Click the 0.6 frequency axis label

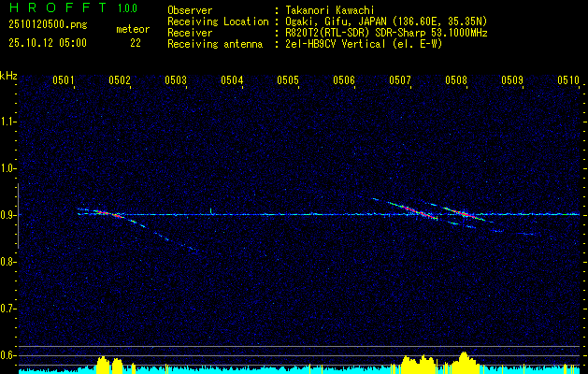pos(7,355)
